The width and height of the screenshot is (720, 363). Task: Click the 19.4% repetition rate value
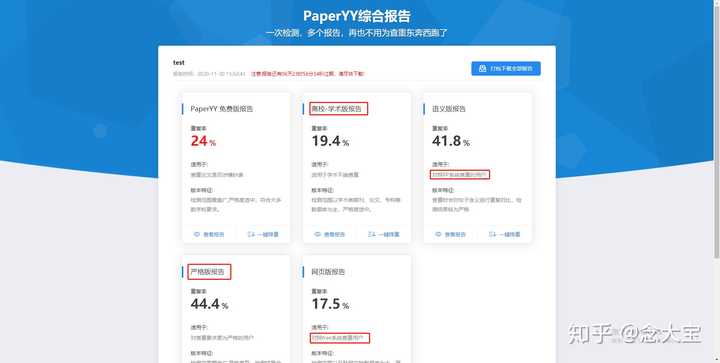(330, 141)
